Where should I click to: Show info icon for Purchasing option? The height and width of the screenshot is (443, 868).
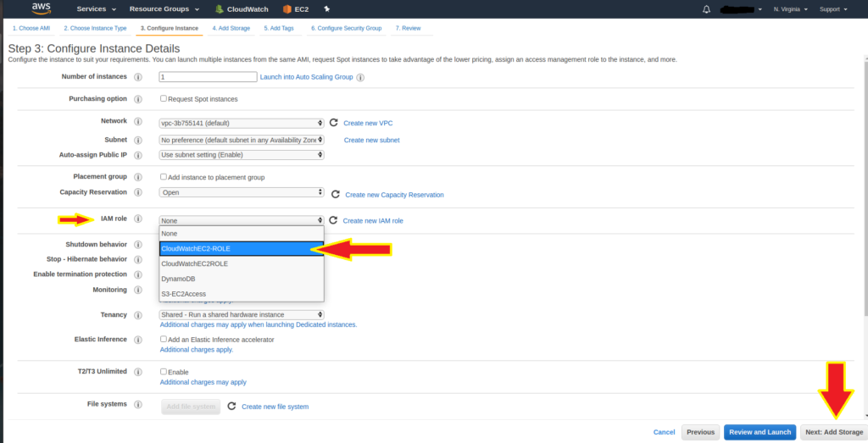[138, 99]
